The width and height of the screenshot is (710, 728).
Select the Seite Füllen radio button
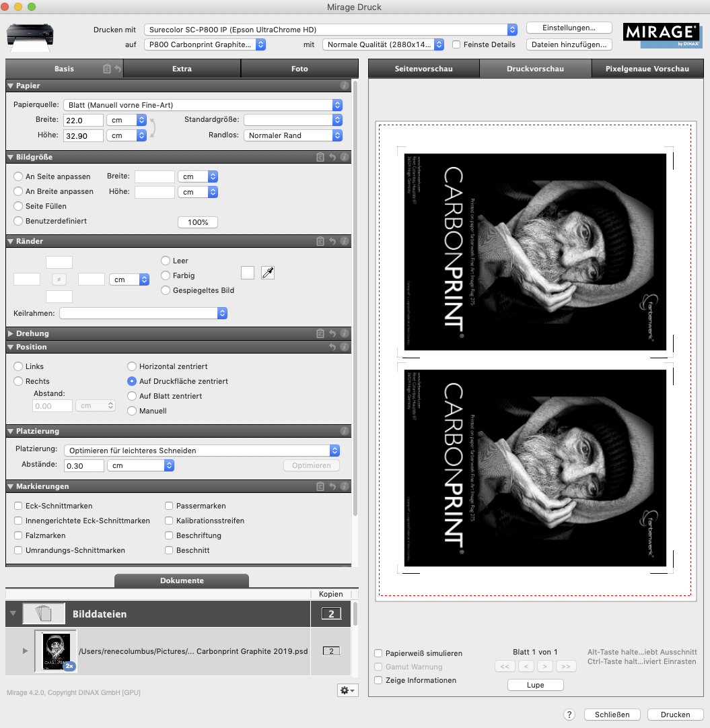tap(18, 206)
